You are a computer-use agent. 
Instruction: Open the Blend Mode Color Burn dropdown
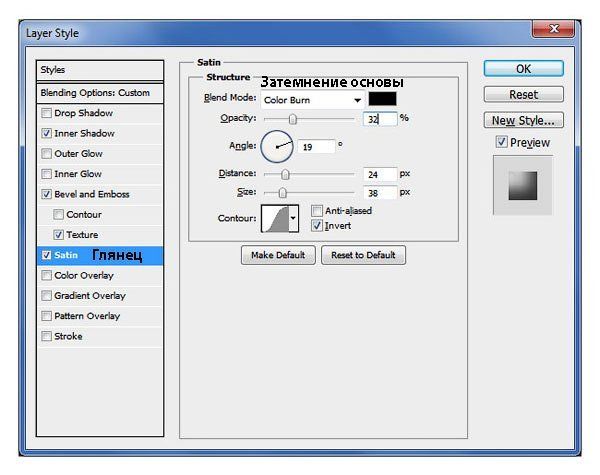pyautogui.click(x=312, y=100)
